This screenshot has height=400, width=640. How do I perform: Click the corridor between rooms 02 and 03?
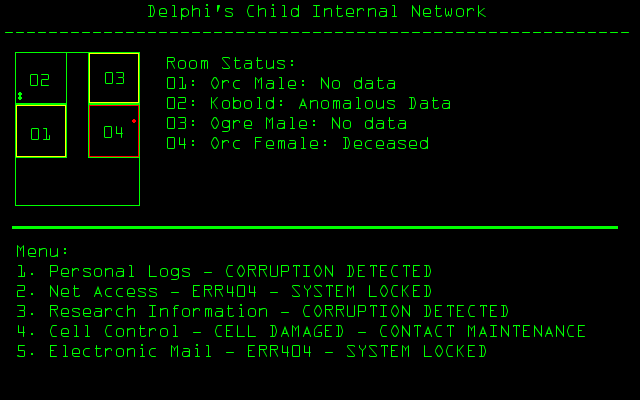[78, 78]
